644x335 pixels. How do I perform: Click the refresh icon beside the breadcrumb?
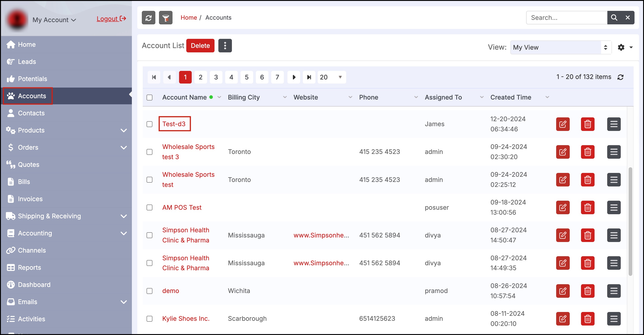(x=149, y=18)
